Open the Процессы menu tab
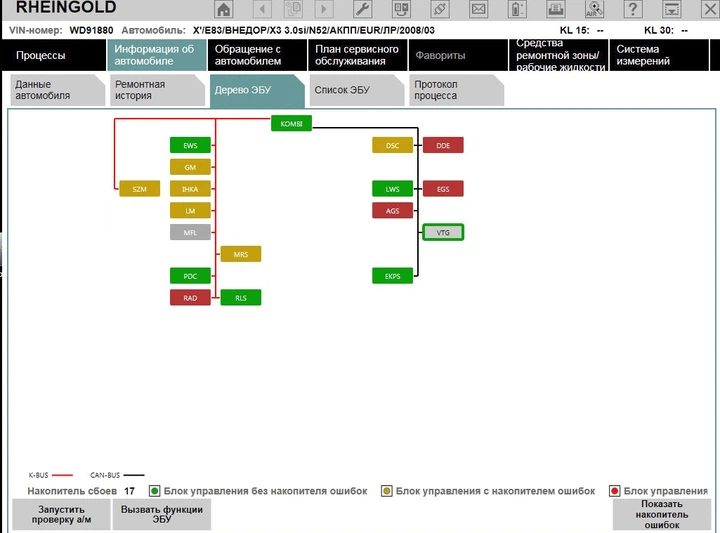The image size is (720, 533). 54,55
